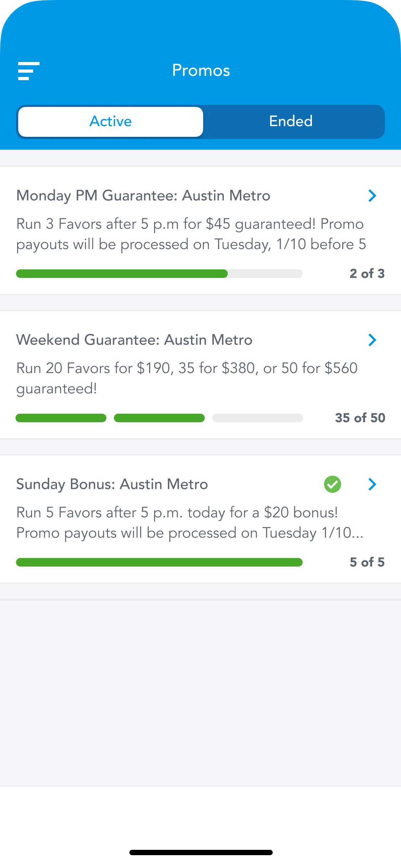Open Weekend Guarantee: Austin Metro title
The width and height of the screenshot is (401, 868).
134,340
